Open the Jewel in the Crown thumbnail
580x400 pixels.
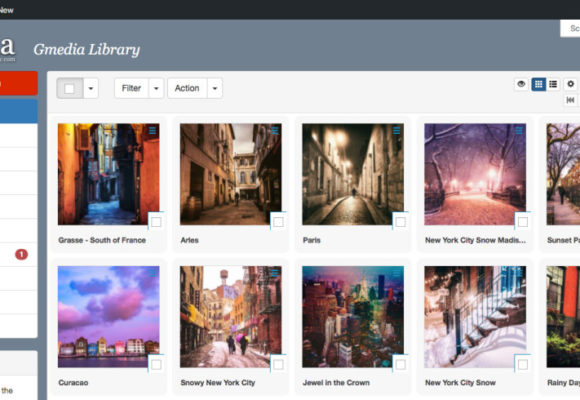[x=353, y=317]
